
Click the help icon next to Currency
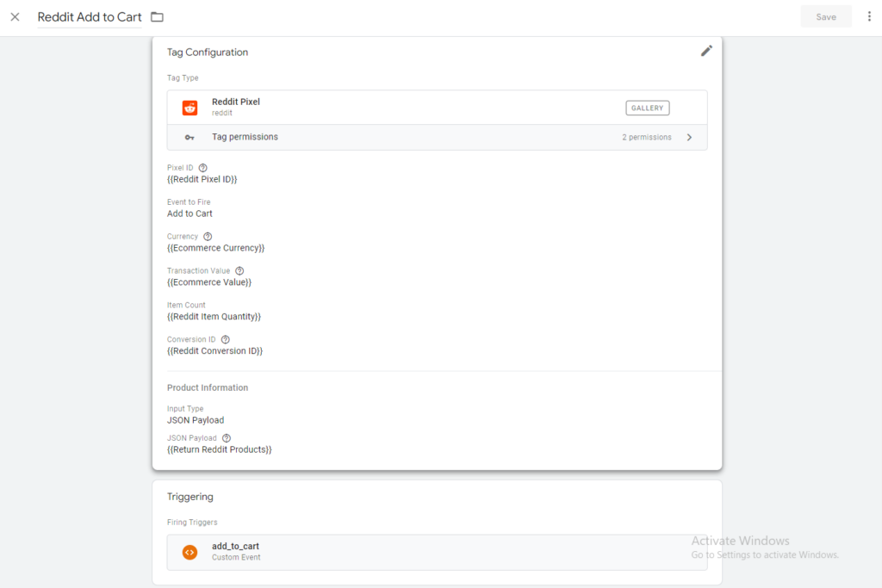(208, 237)
